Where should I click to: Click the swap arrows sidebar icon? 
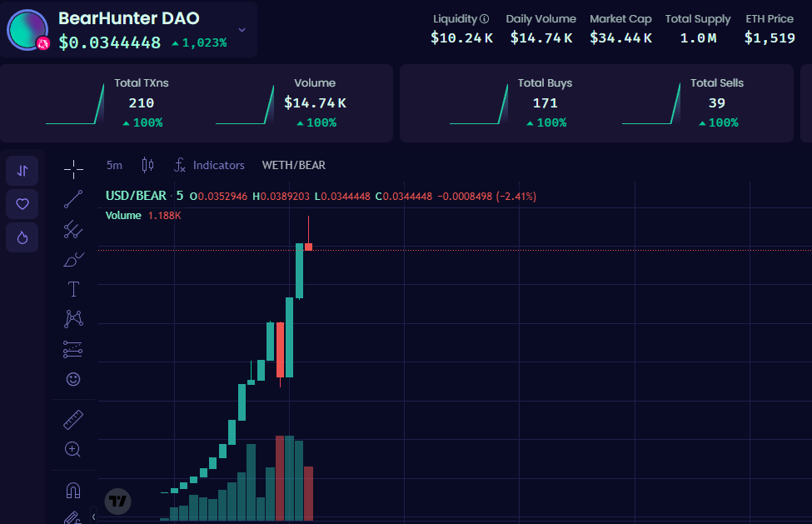(x=22, y=170)
